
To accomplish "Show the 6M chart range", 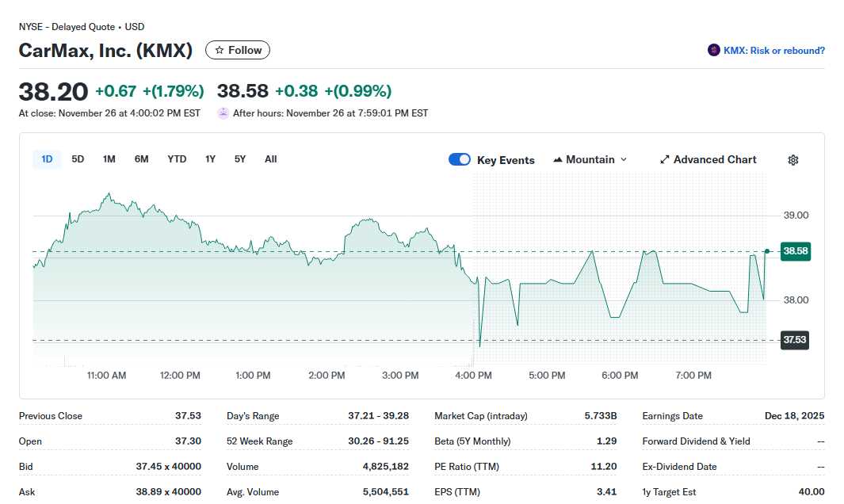I will tap(141, 159).
